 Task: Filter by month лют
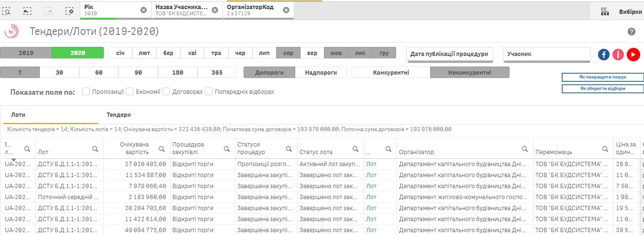tap(144, 53)
